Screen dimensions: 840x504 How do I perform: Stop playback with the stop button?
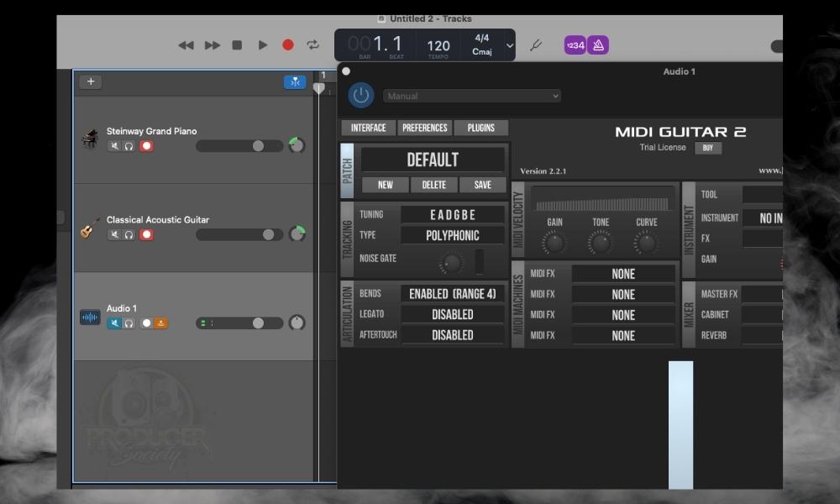[237, 45]
